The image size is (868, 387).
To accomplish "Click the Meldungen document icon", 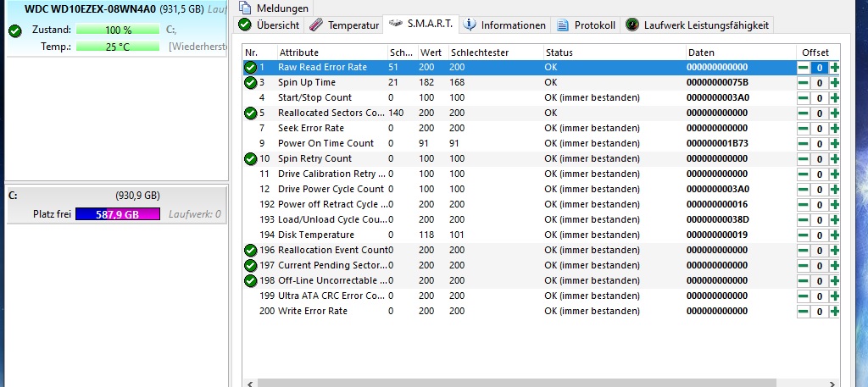I will click(x=245, y=8).
